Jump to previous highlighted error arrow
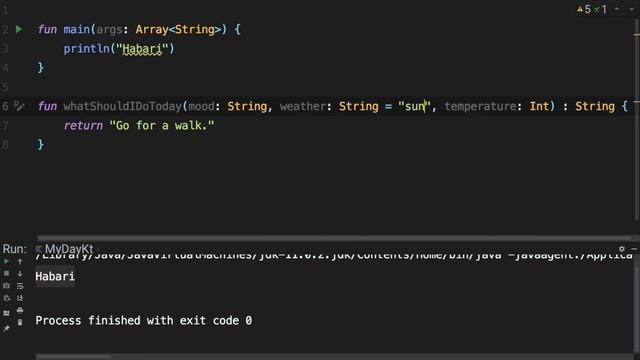This screenshot has width=640, height=360. pos(617,9)
